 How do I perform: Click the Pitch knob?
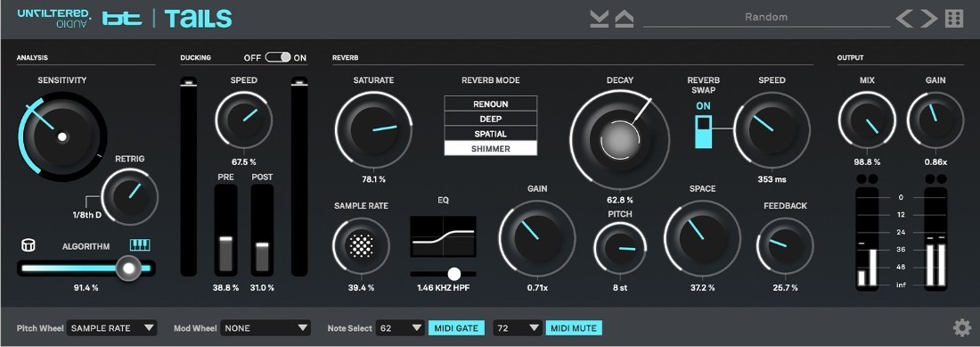[620, 248]
